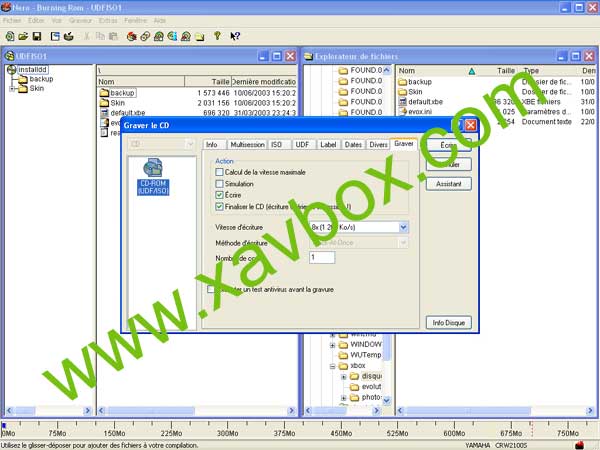Click the Burn CD flame toolbar icon
The width and height of the screenshot is (600, 450).
point(132,36)
